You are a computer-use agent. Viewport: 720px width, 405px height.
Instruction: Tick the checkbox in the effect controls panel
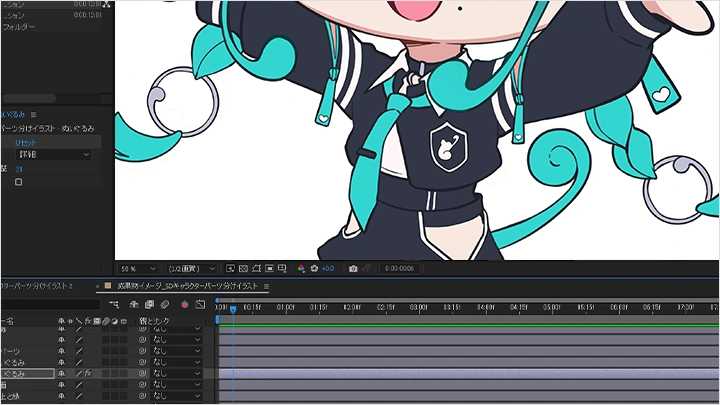[18, 182]
